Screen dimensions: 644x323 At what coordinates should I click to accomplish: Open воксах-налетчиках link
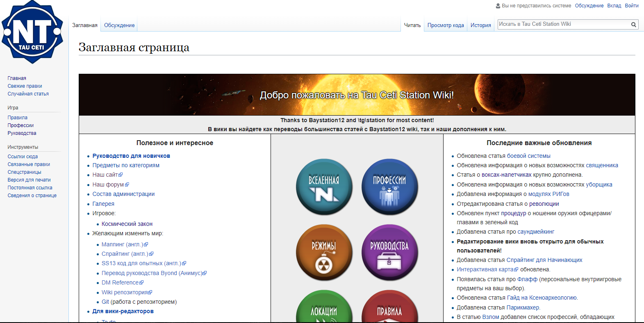point(506,175)
